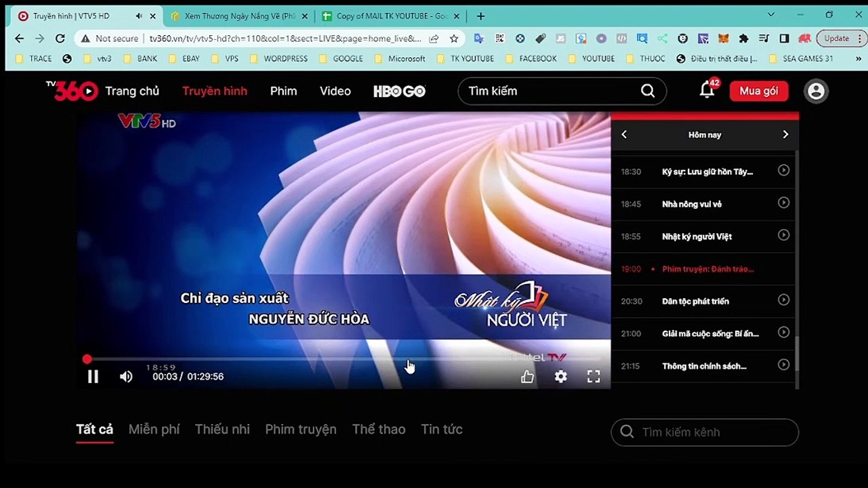The image size is (868, 488).
Task: Click the search magnifier icon in header
Action: [x=648, y=91]
